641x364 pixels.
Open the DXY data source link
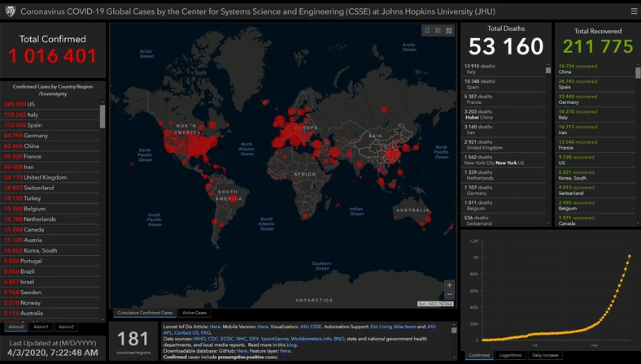click(x=254, y=339)
